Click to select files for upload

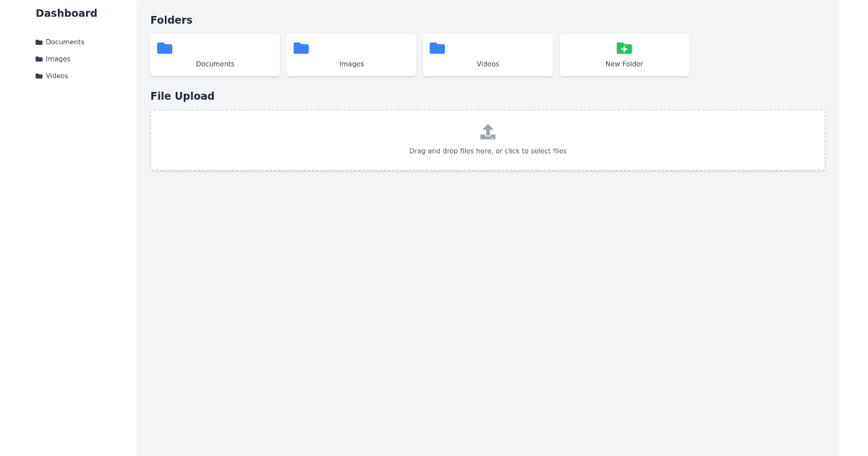pyautogui.click(x=488, y=151)
